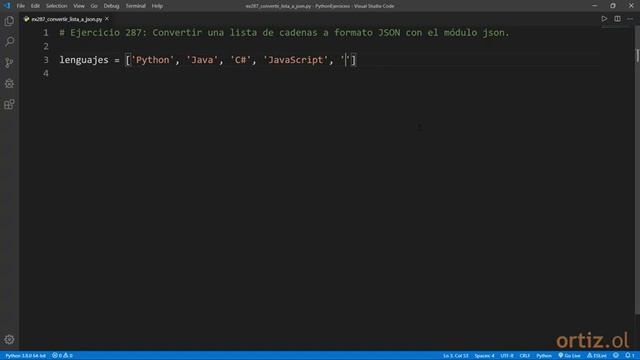
Task: Open the Search view in activity bar
Action: click(9, 42)
